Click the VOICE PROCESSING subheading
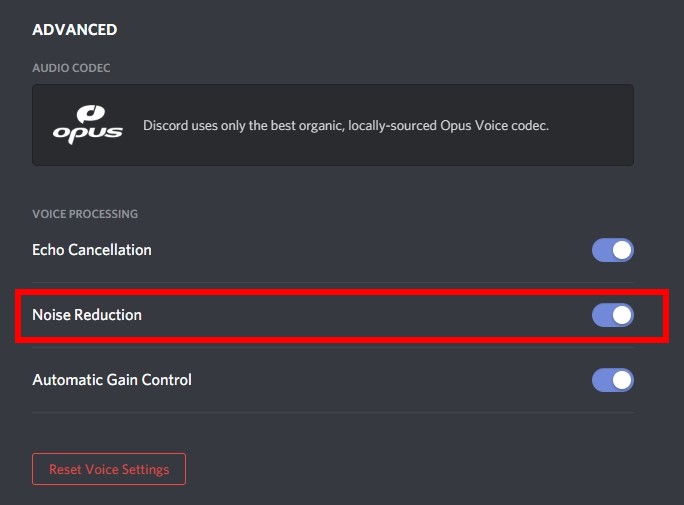Screen dimensions: 684x505 (x=85, y=214)
